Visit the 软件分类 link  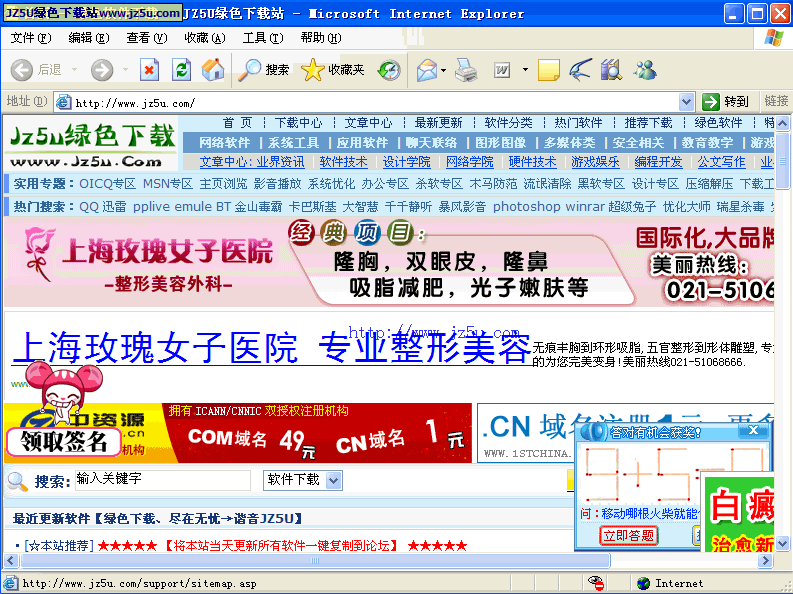click(508, 123)
